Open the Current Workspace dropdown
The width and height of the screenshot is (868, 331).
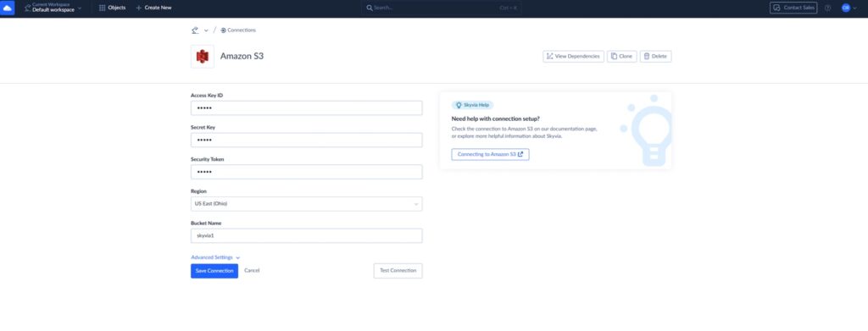point(53,8)
